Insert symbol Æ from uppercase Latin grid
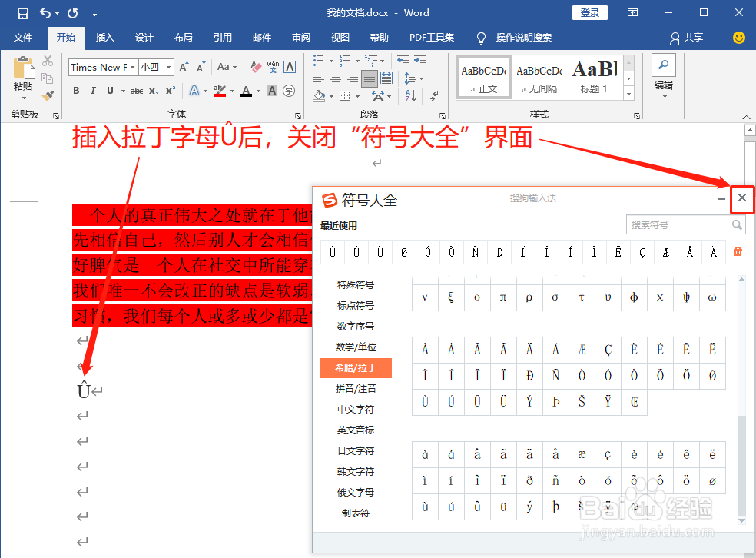Screen dimensions: 756x558 click(x=582, y=349)
